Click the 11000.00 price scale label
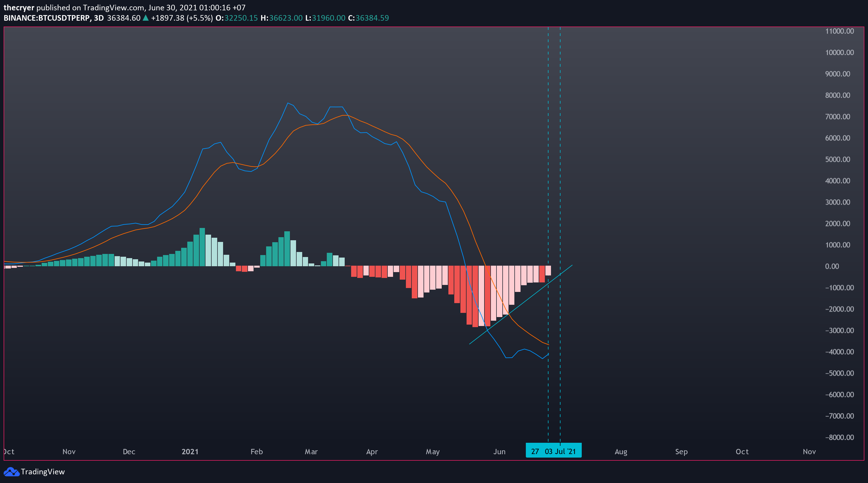This screenshot has width=868, height=483. coord(840,31)
